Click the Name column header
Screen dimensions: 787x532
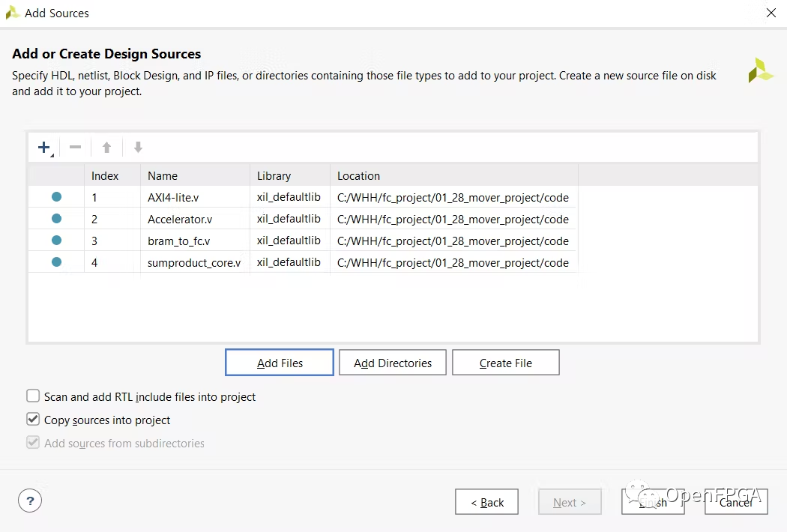(194, 176)
